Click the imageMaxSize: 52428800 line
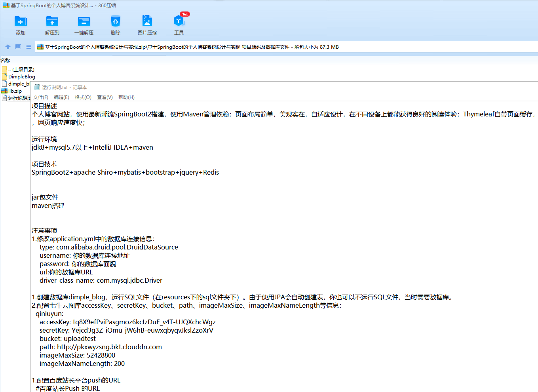Image resolution: width=538 pixels, height=392 pixels. [77, 356]
